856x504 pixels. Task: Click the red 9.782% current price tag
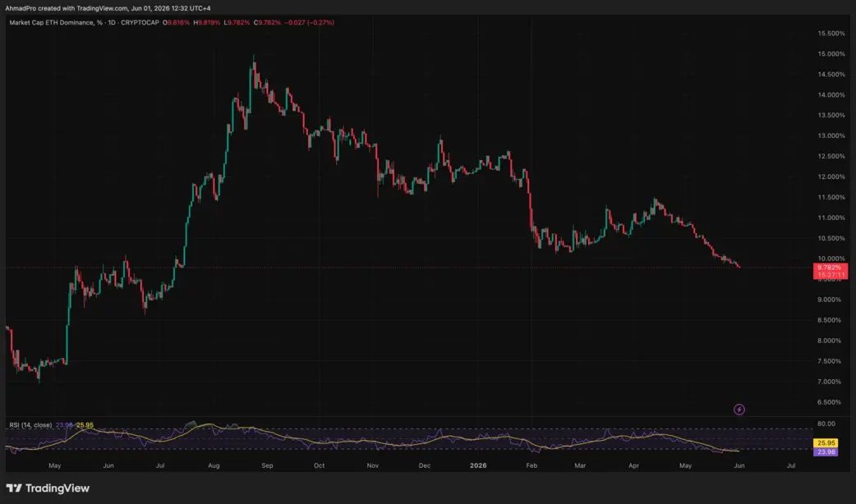pyautogui.click(x=830, y=268)
